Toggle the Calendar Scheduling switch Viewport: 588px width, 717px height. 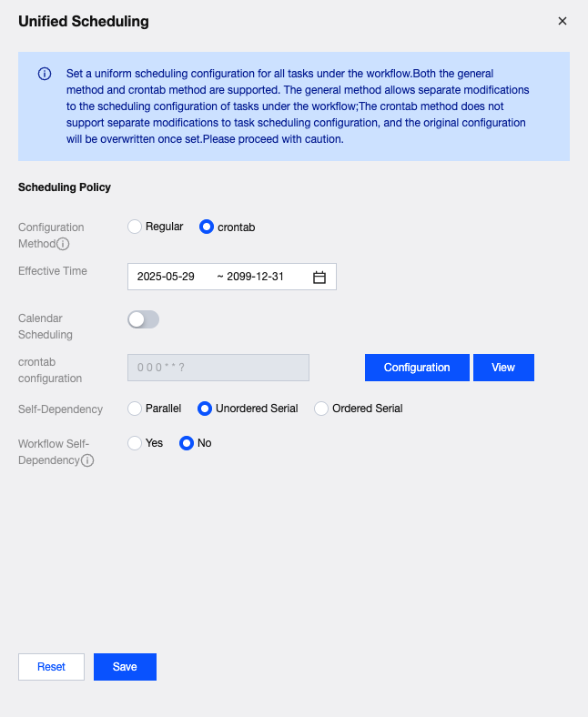[x=144, y=319]
